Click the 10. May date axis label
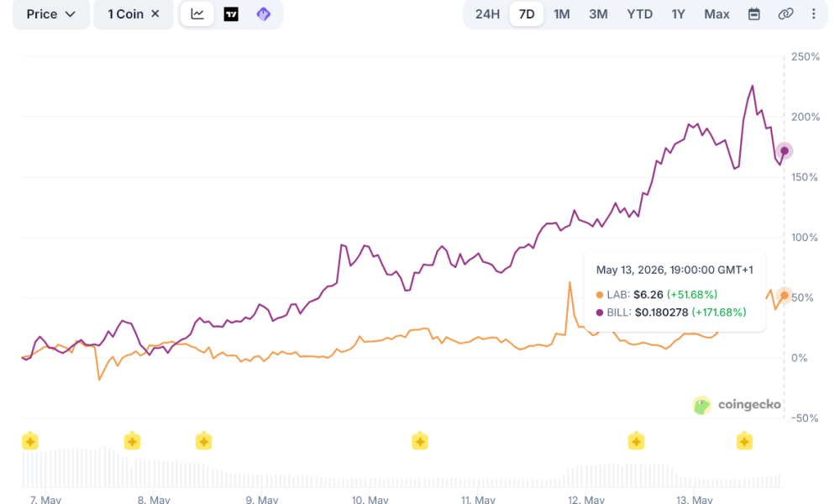The image size is (840, 504). (x=370, y=499)
